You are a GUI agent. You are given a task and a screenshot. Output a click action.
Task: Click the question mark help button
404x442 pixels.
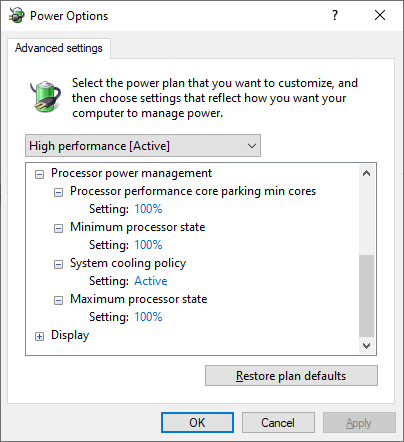click(x=335, y=15)
